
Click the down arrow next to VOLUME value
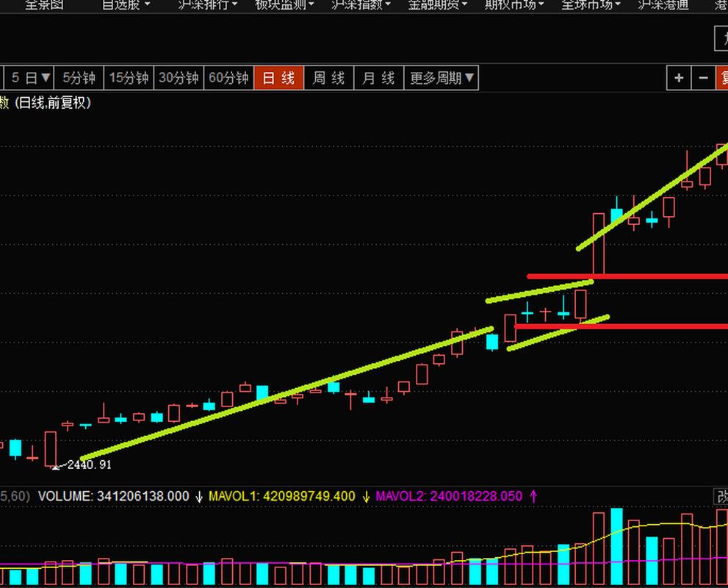tap(199, 497)
